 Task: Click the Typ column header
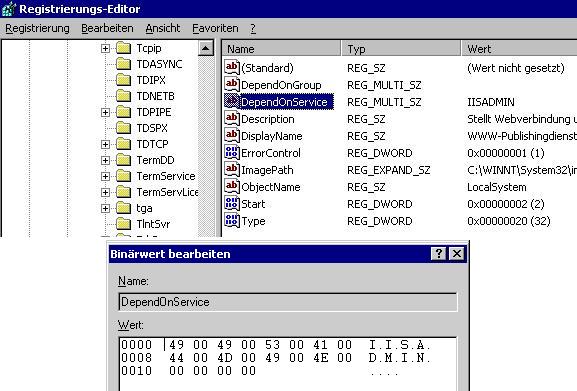(401, 49)
